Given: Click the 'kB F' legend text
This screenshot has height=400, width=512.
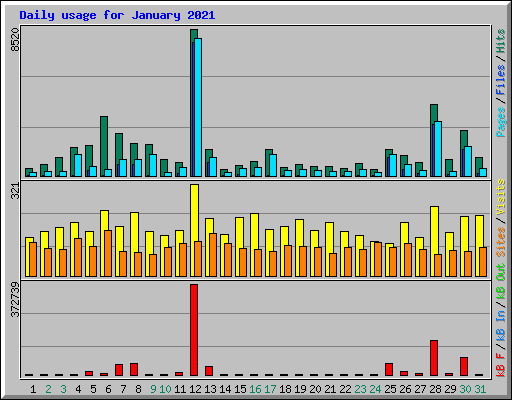Looking at the screenshot, I should [501, 365].
